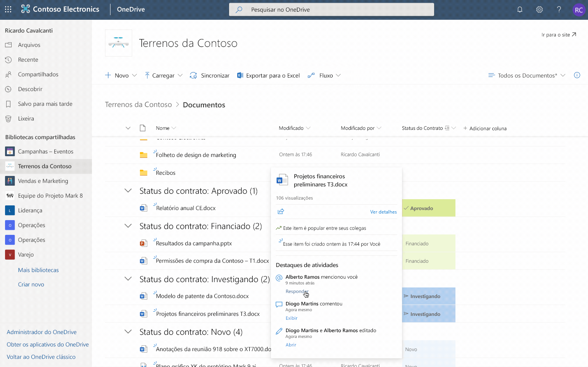Open Ver detalhes on the file card
The image size is (588, 367).
[383, 212]
